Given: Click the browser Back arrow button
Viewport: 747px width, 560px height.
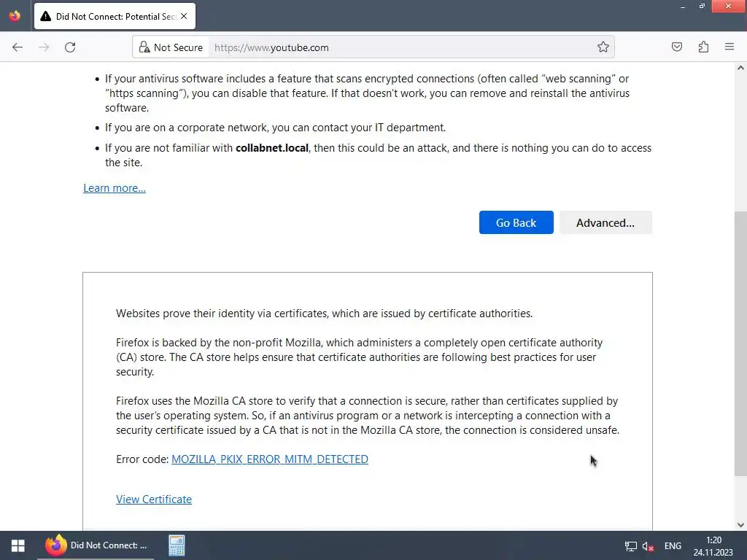Looking at the screenshot, I should pyautogui.click(x=18, y=47).
